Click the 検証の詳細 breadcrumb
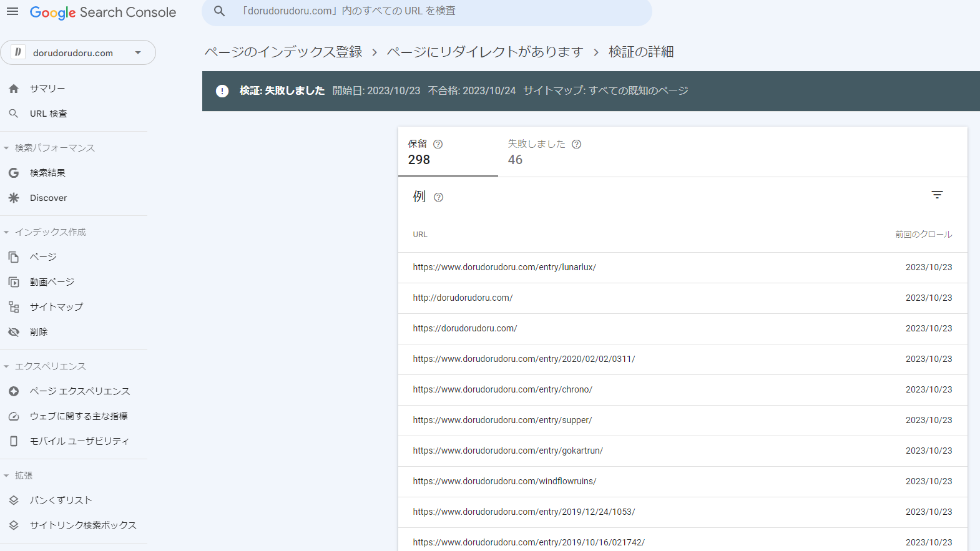Image resolution: width=980 pixels, height=551 pixels. (x=641, y=52)
